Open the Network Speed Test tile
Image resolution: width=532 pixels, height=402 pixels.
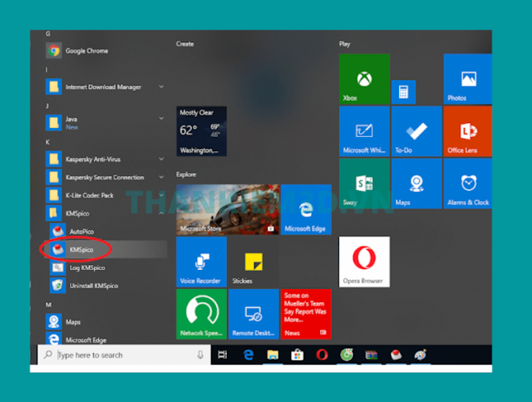point(201,314)
